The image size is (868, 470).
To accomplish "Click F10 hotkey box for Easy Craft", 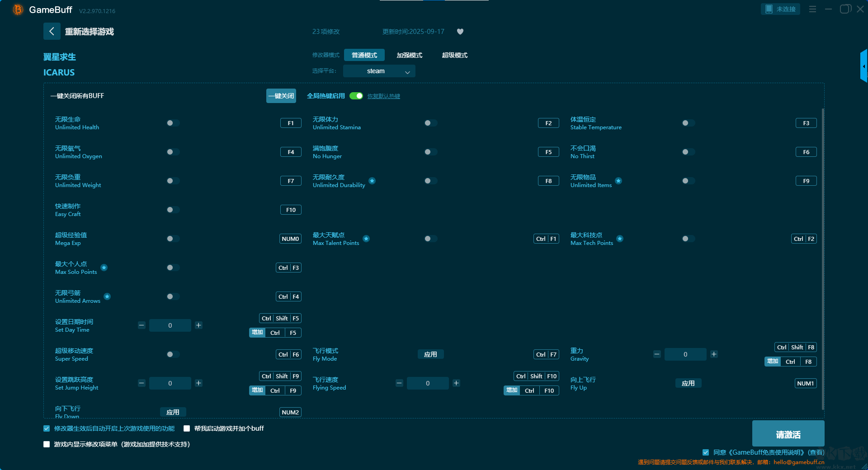I will pos(291,210).
